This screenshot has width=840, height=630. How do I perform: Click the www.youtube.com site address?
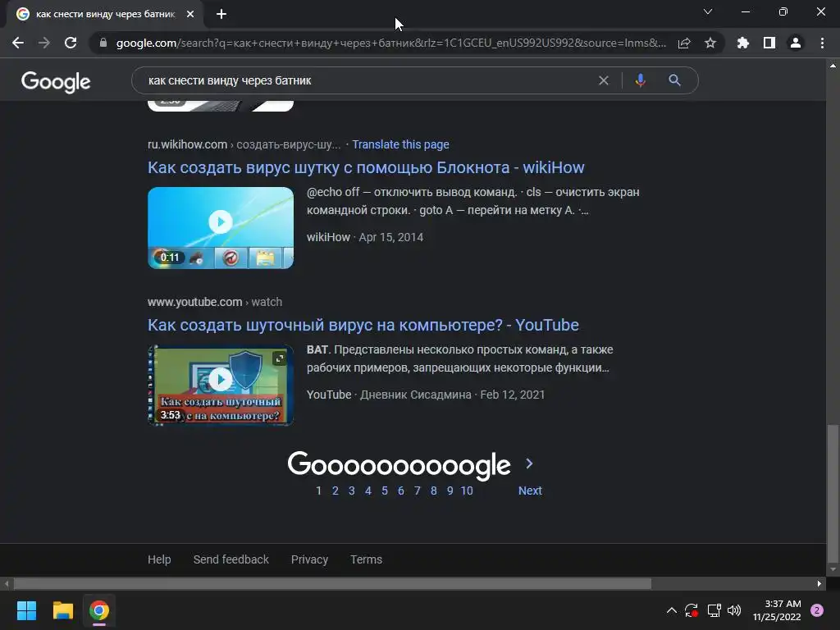tap(195, 302)
